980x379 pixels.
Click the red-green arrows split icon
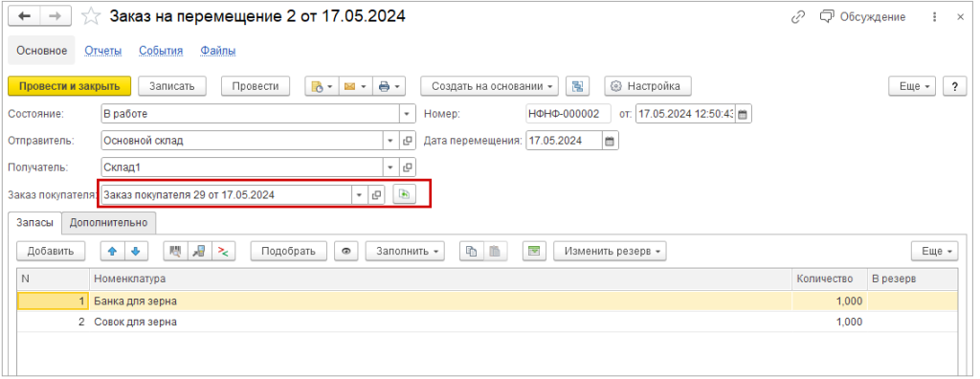click(222, 252)
